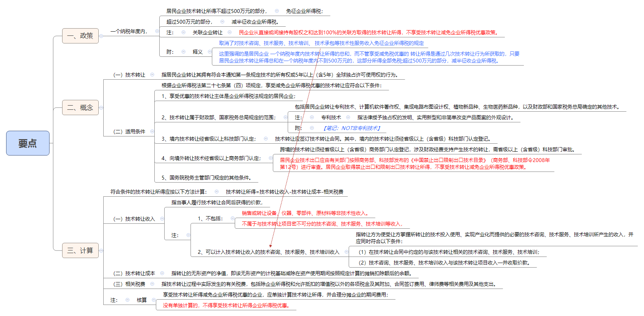Select the (三) 相关税费 node
The width and height of the screenshot is (644, 316).
[x=129, y=284]
